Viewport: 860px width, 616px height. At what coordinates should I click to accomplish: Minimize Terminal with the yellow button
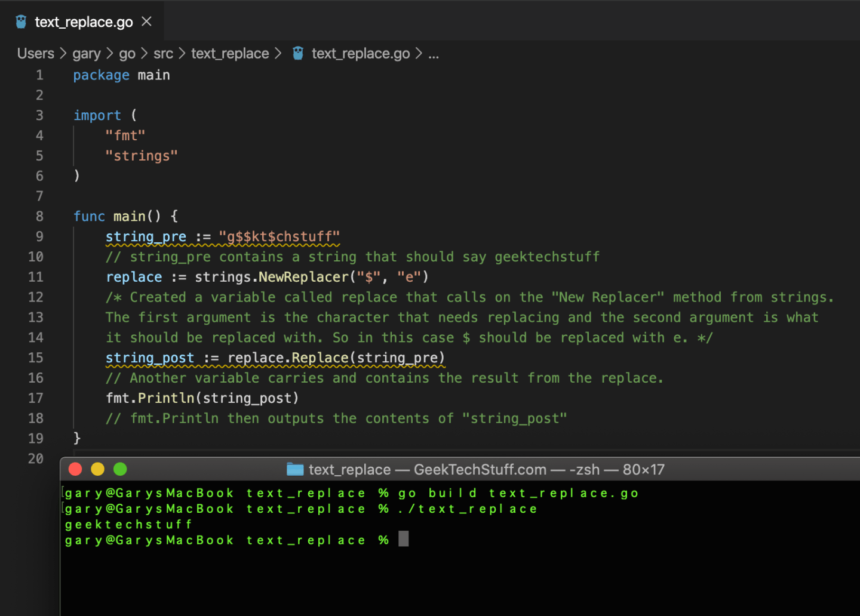pos(97,469)
